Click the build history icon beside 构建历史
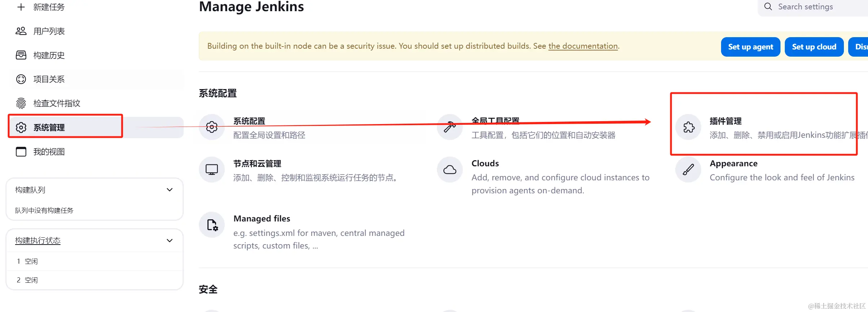Viewport: 868px width, 312px height. pos(21,55)
